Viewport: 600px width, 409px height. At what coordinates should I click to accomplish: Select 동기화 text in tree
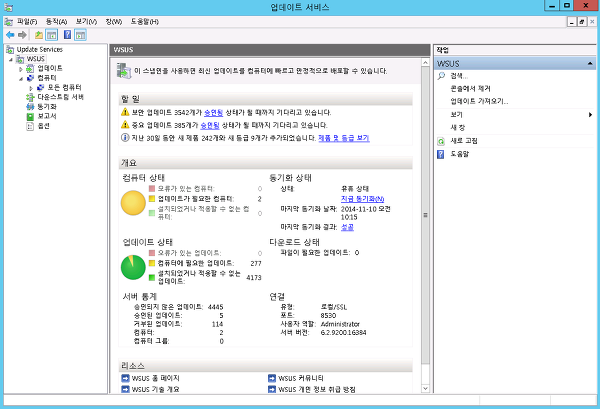pyautogui.click(x=47, y=107)
